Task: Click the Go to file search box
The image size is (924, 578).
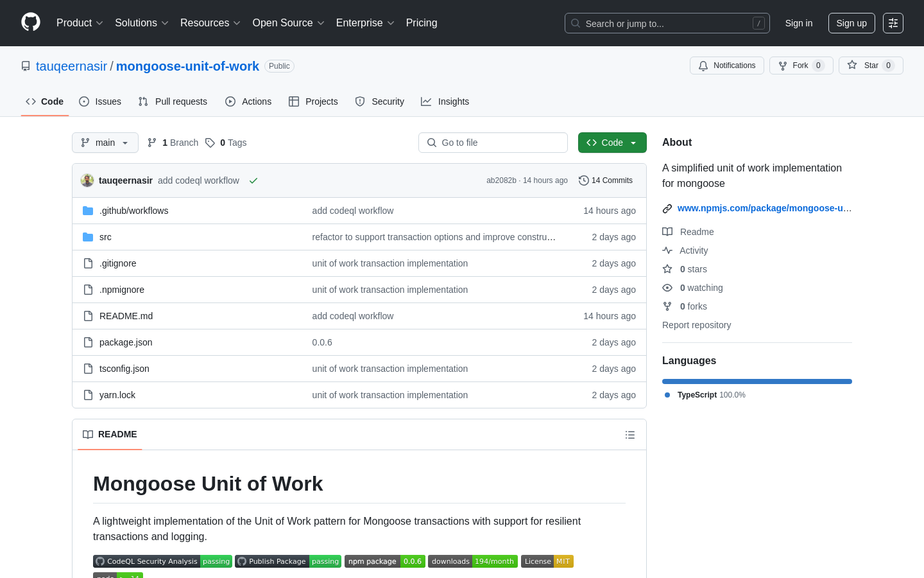Action: pos(493,143)
